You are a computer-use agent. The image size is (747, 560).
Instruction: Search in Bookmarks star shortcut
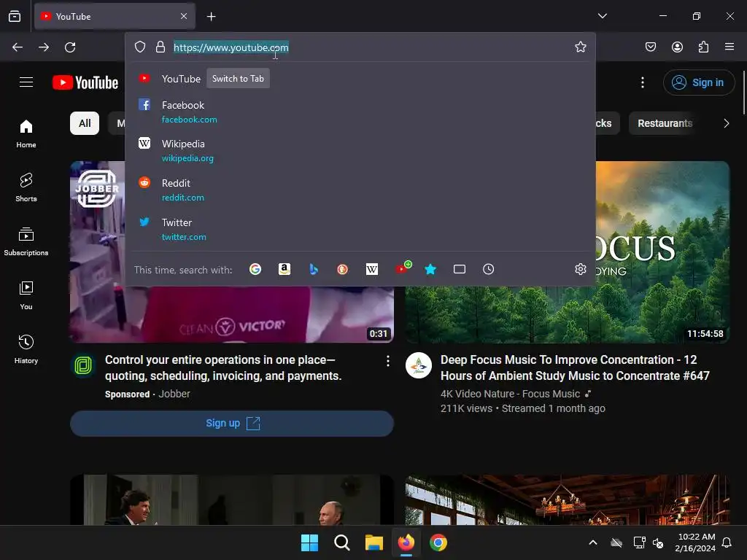click(430, 270)
